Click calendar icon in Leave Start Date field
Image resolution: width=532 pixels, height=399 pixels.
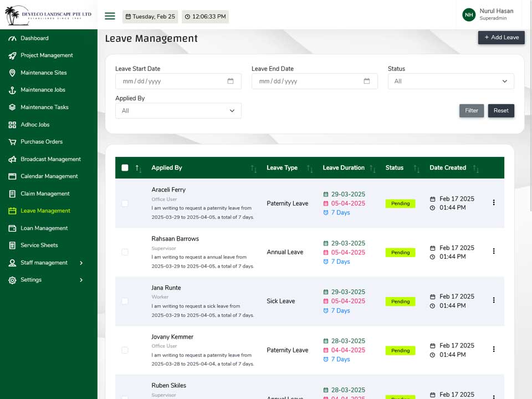231,81
